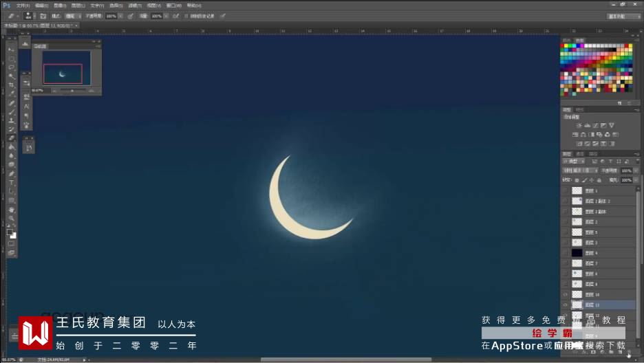The image size is (644, 363).
Task: Toggle visibility of layer 图层 2 副本 2
Action: point(565,201)
